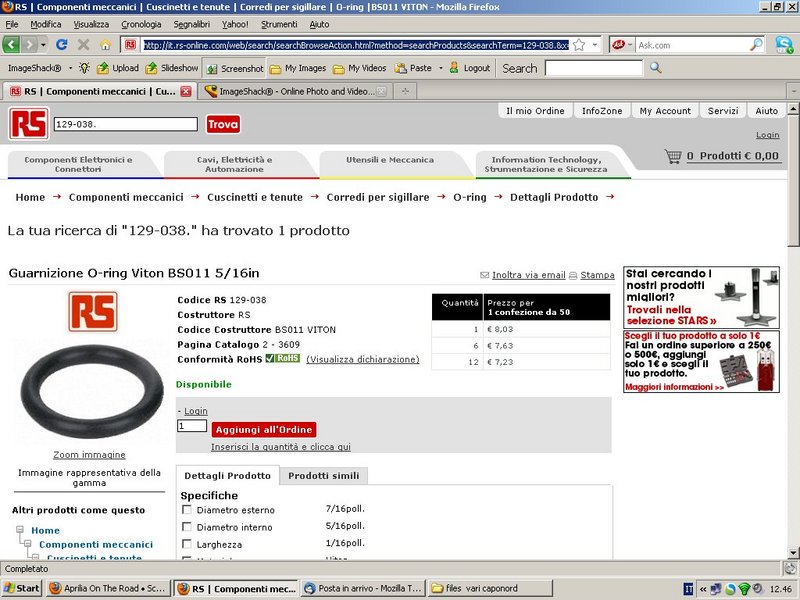Click the green RoHS compliance badge
Screen dimensions: 800x600
283,358
